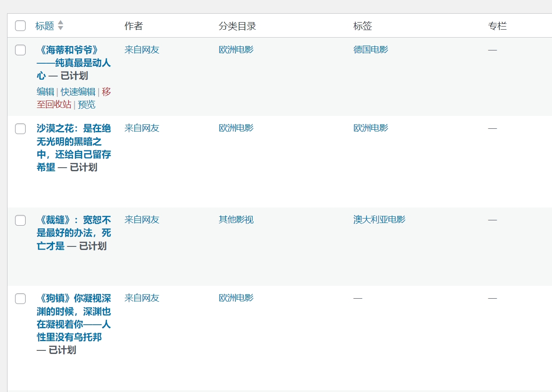
Task: Sort posts by the 标题 column
Action: [x=45, y=26]
